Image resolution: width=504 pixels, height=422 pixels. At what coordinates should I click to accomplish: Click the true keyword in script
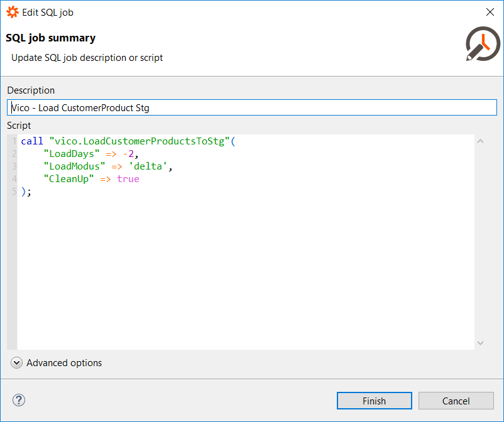coord(128,179)
